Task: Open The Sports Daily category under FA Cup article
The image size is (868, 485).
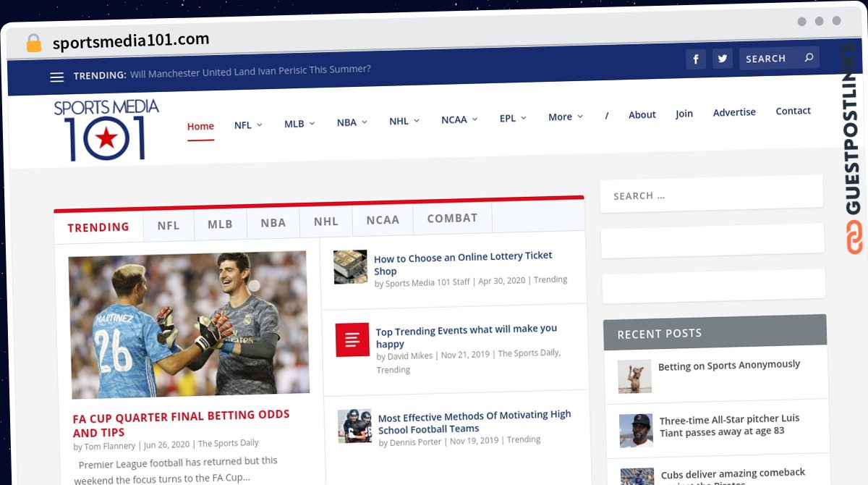Action: (x=229, y=444)
